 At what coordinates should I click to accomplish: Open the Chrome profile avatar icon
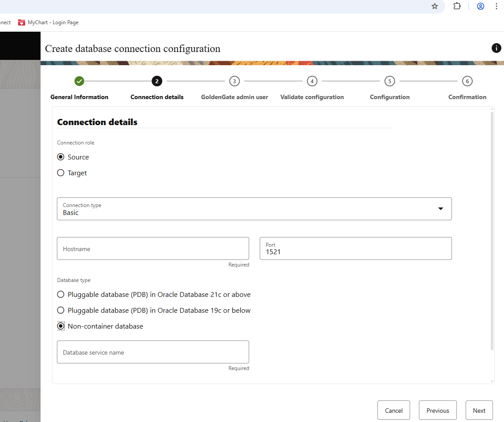(x=481, y=6)
